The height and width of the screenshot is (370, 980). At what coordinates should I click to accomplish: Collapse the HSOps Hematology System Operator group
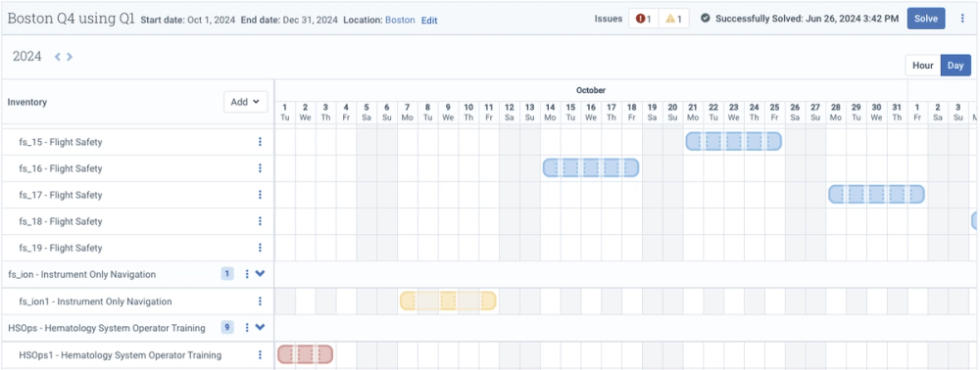point(261,328)
